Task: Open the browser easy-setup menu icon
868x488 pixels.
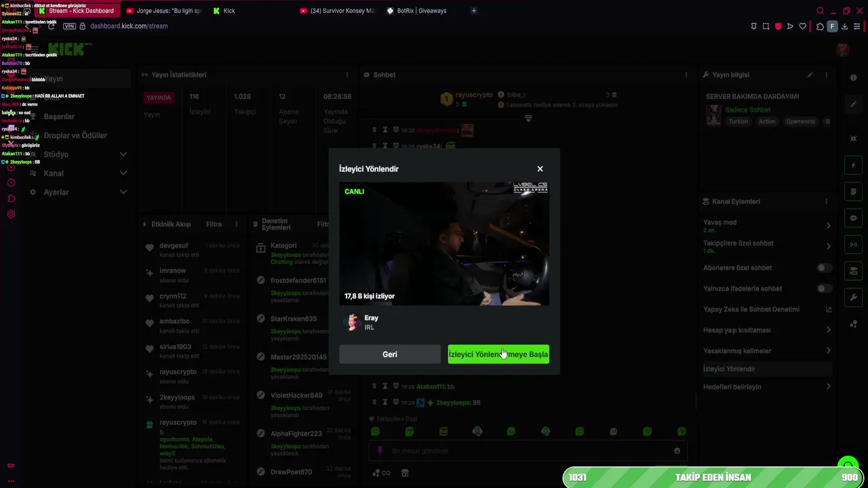Action: (857, 26)
